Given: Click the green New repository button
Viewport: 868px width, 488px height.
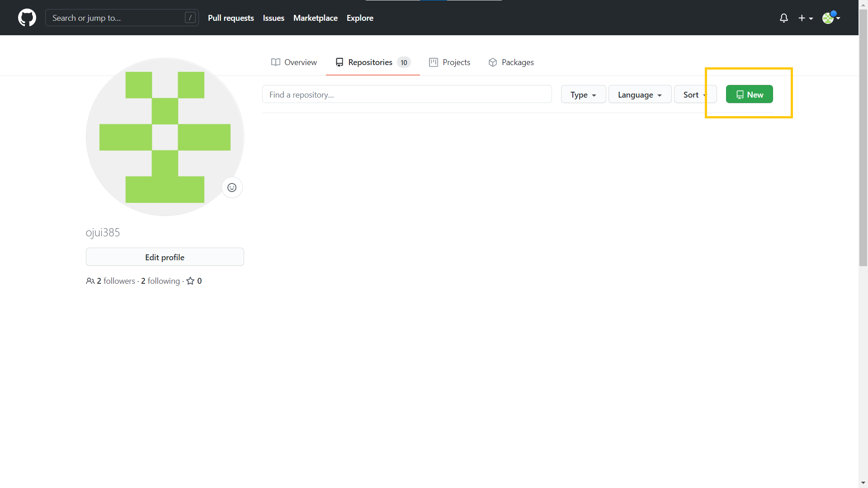Looking at the screenshot, I should 749,94.
